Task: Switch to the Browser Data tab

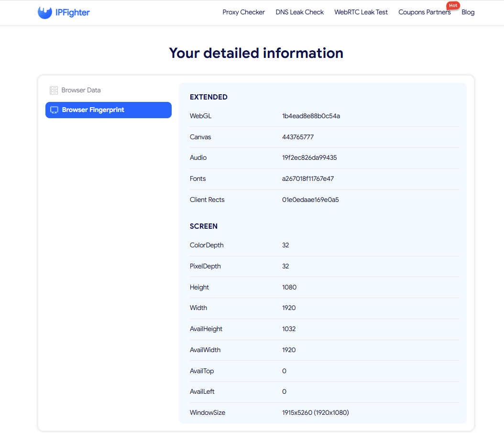Action: [x=109, y=90]
